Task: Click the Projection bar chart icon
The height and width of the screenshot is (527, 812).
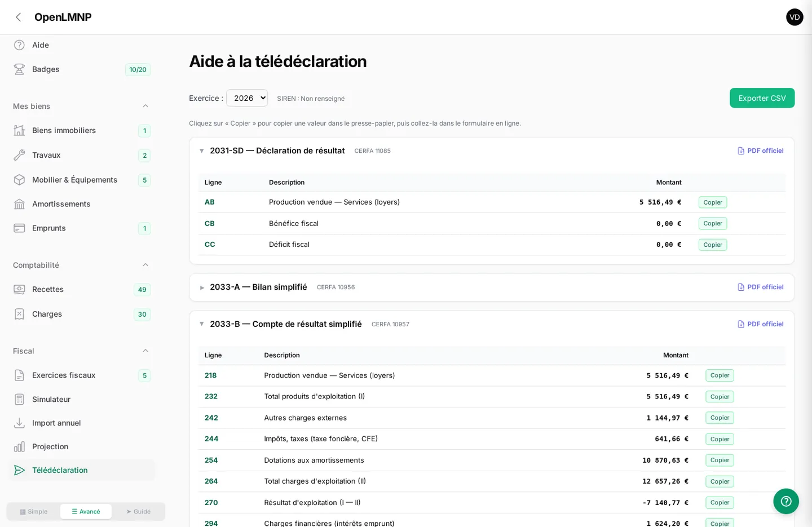Action: point(19,446)
